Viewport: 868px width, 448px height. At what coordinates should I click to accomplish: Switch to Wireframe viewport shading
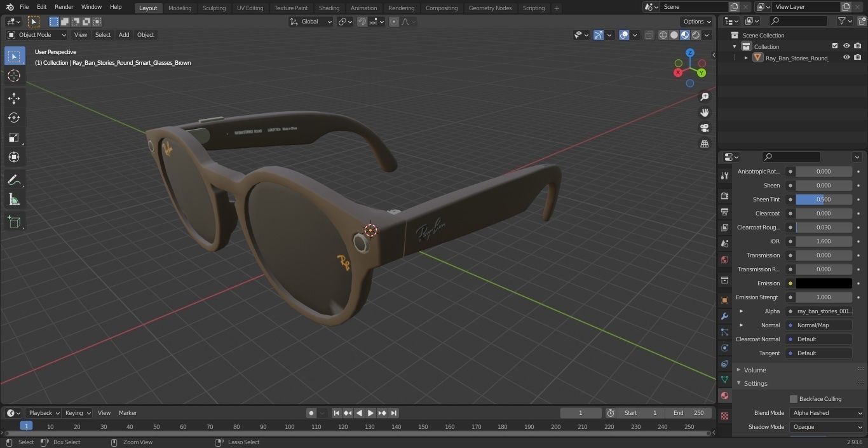coord(663,35)
